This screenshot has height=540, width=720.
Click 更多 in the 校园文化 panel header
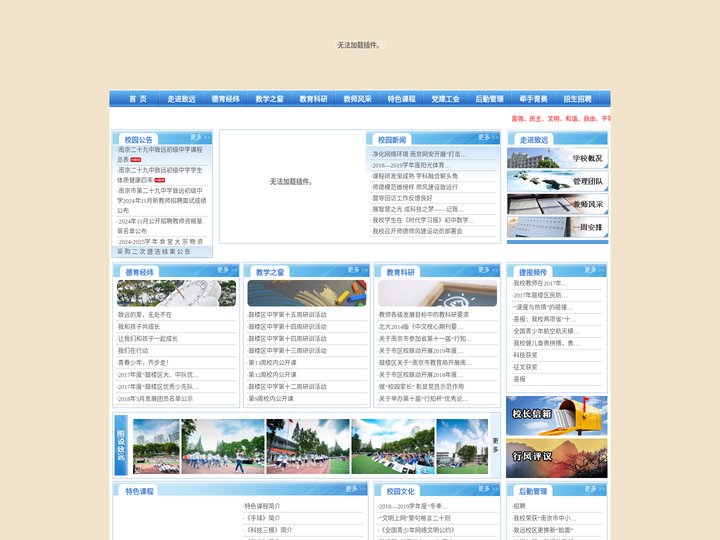pyautogui.click(x=488, y=489)
